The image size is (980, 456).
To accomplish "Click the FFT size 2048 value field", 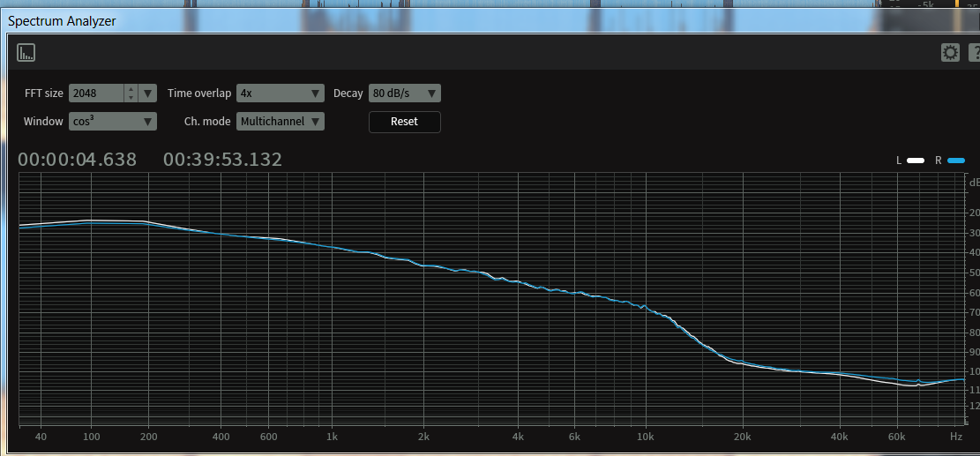I will point(96,93).
